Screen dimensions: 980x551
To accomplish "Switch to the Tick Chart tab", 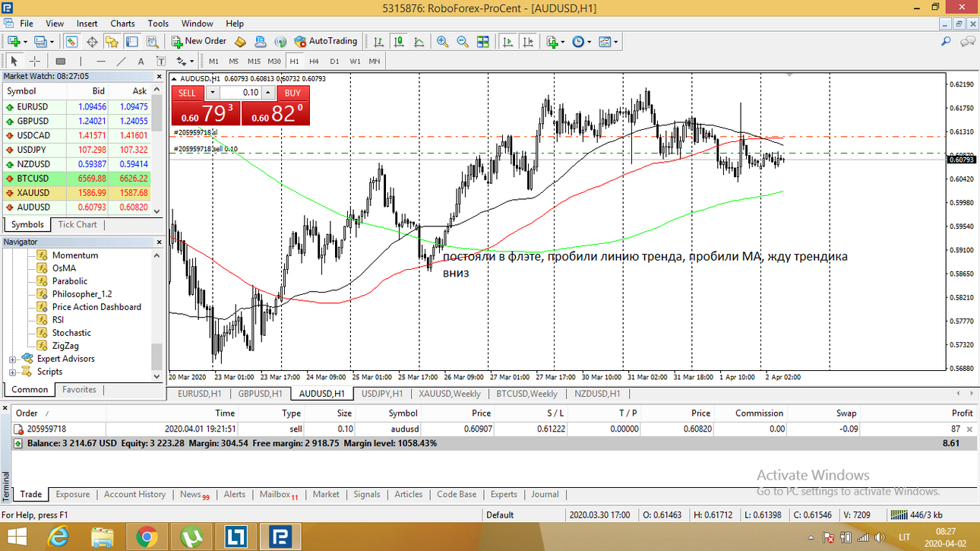I will (x=77, y=224).
